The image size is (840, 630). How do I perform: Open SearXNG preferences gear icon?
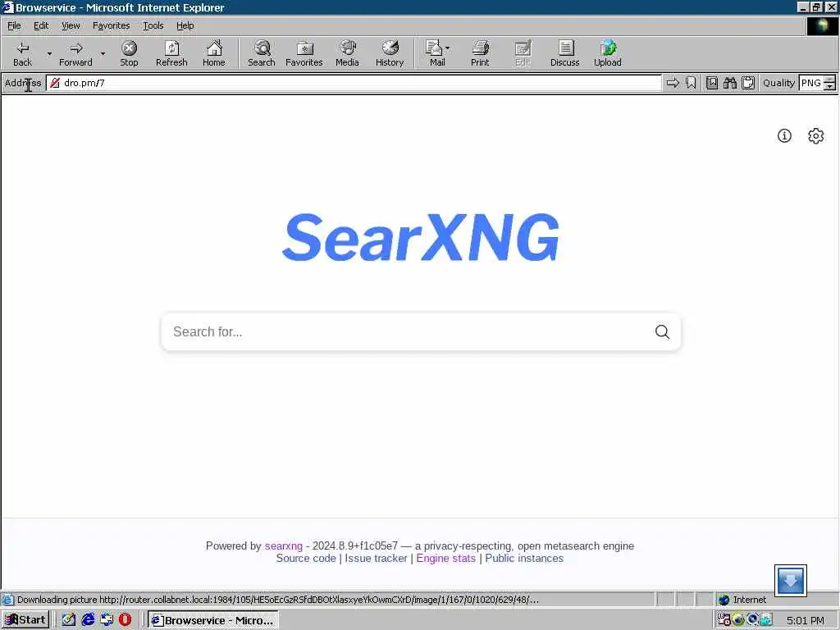tap(816, 135)
